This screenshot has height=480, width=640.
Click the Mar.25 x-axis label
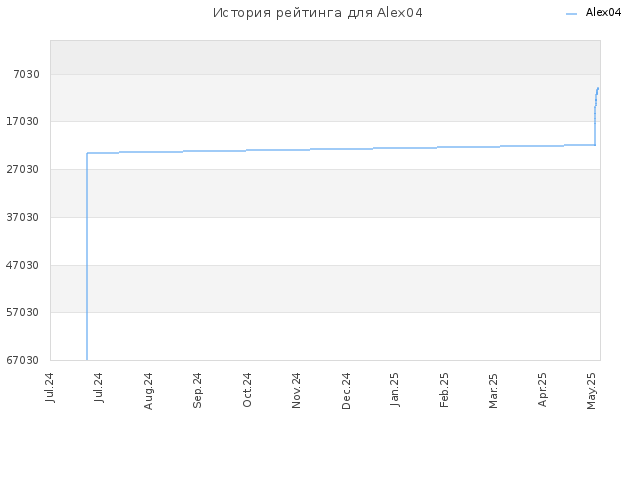click(493, 391)
